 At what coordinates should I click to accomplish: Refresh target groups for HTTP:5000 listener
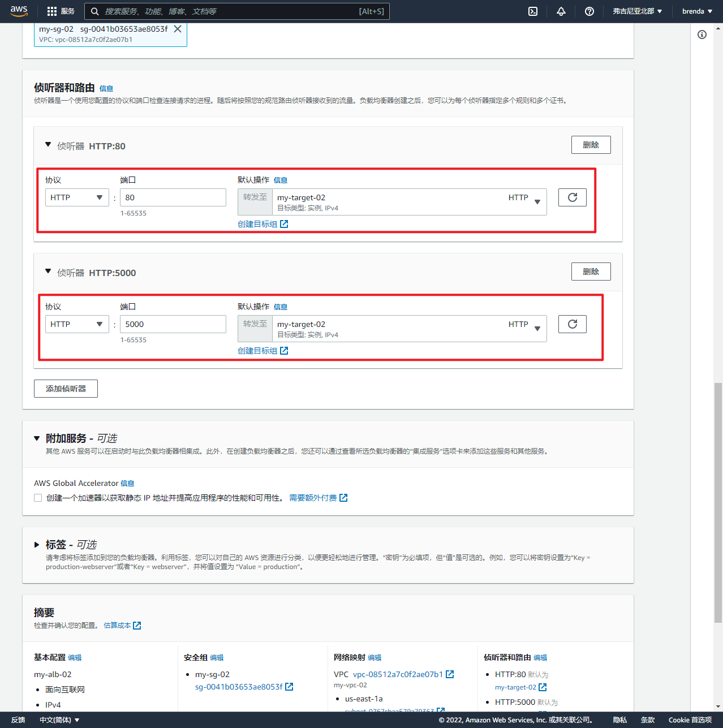(573, 324)
